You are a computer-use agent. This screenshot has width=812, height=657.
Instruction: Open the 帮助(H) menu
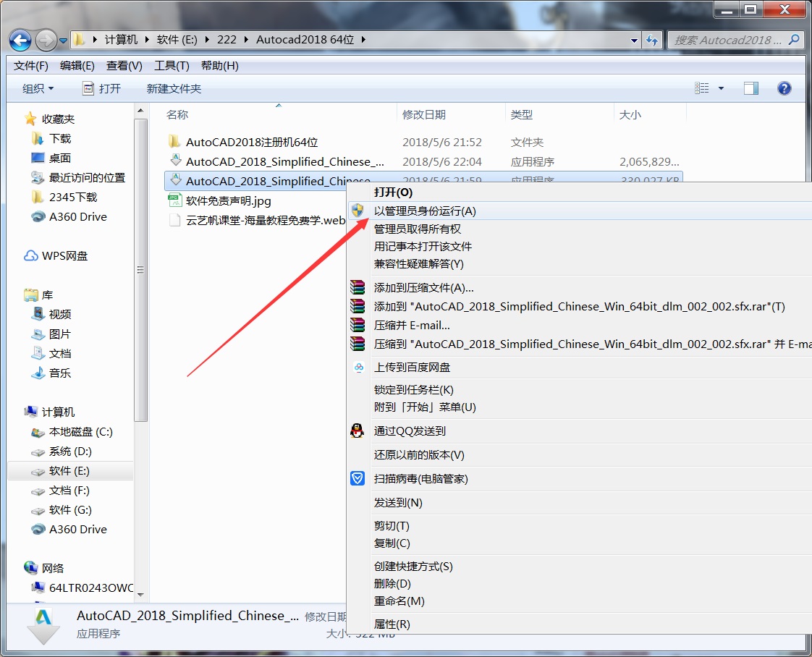pyautogui.click(x=219, y=66)
